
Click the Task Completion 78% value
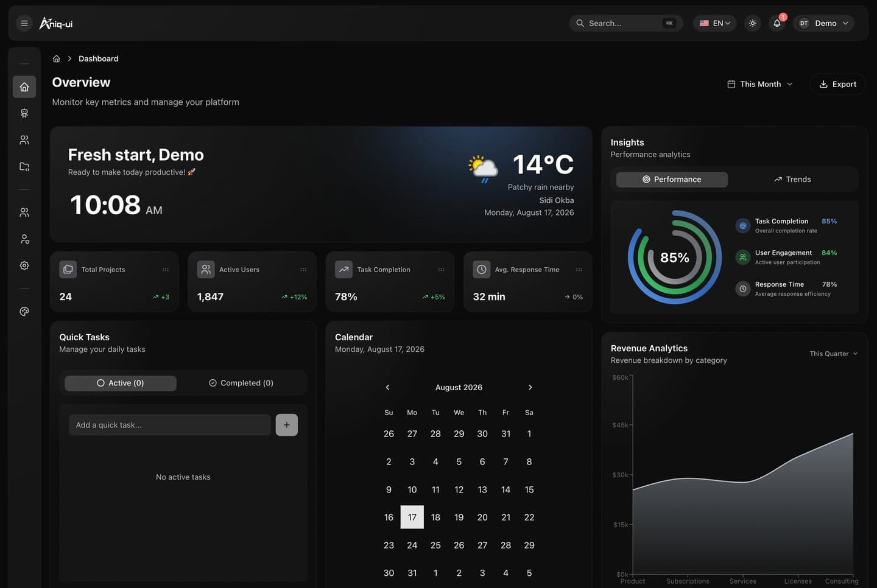pyautogui.click(x=346, y=296)
